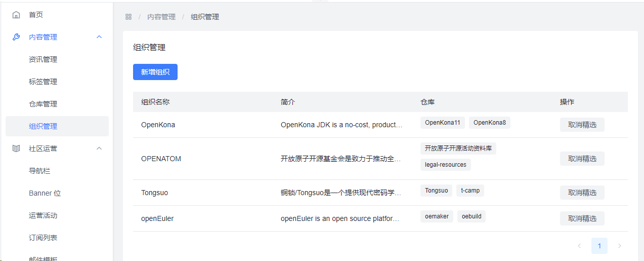Click the t-camp repository tag
The height and width of the screenshot is (261, 644).
470,191
